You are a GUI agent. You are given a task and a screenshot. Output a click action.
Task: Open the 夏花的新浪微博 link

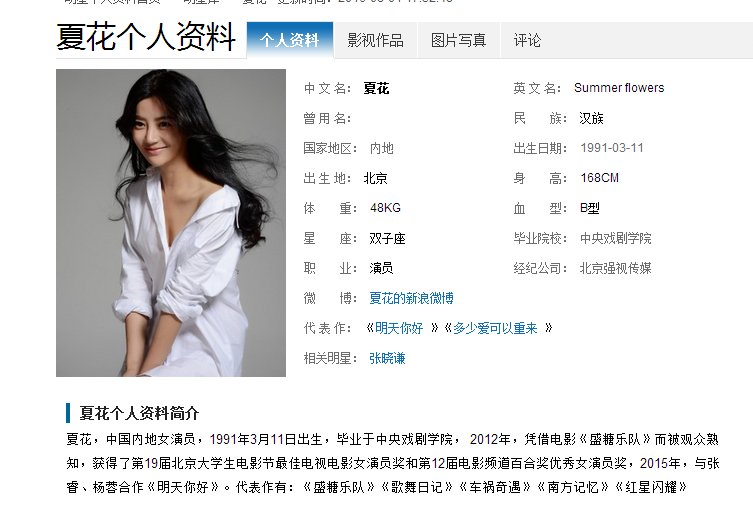tap(411, 298)
